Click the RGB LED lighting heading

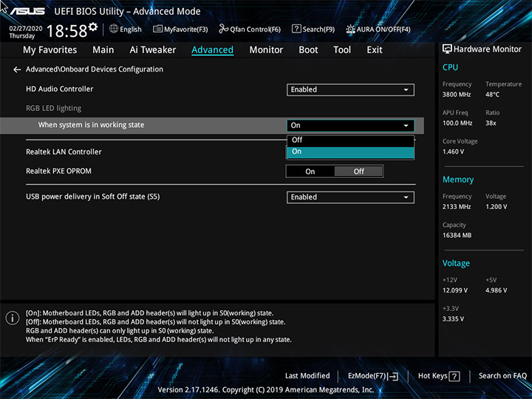tap(53, 108)
